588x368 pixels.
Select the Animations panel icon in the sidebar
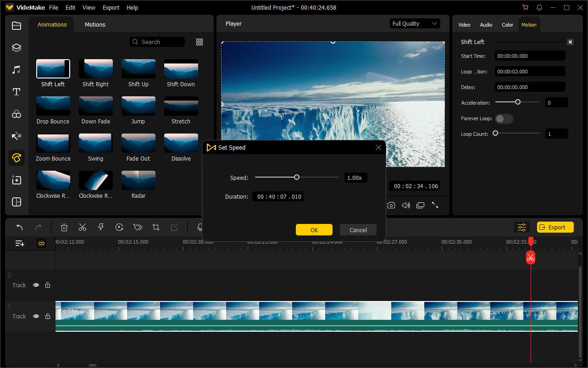pos(16,158)
